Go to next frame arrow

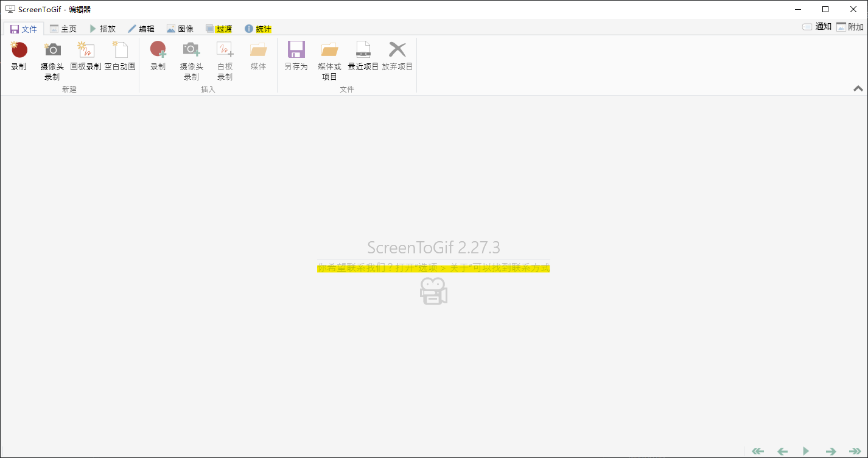pyautogui.click(x=830, y=451)
